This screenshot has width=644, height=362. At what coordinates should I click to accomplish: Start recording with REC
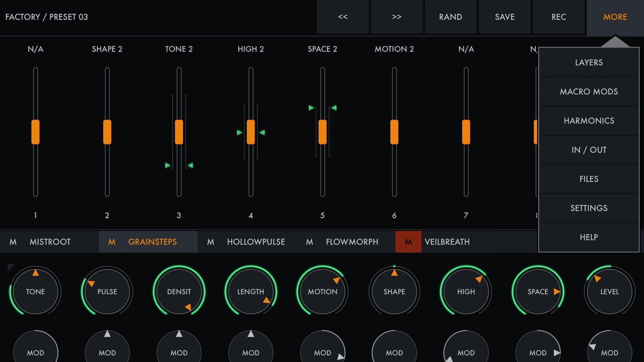[x=559, y=17]
